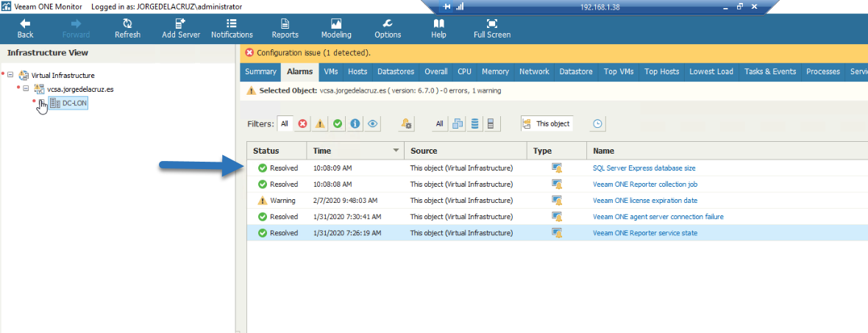Open the Help book icon
The width and height of the screenshot is (868, 333).
click(x=438, y=29)
